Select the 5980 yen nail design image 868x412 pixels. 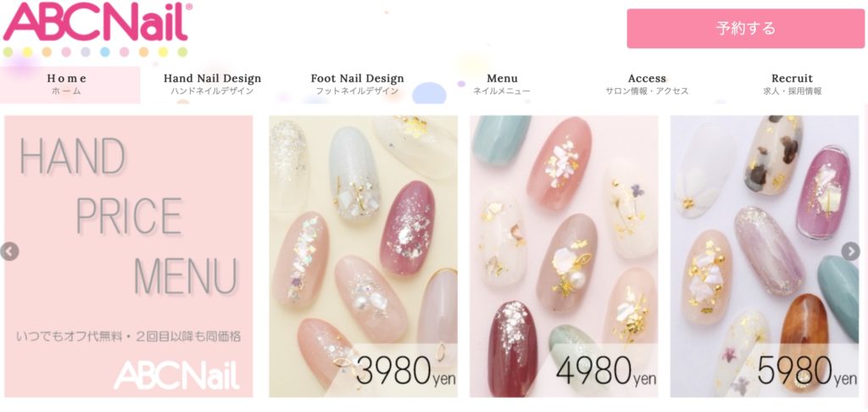tap(765, 256)
